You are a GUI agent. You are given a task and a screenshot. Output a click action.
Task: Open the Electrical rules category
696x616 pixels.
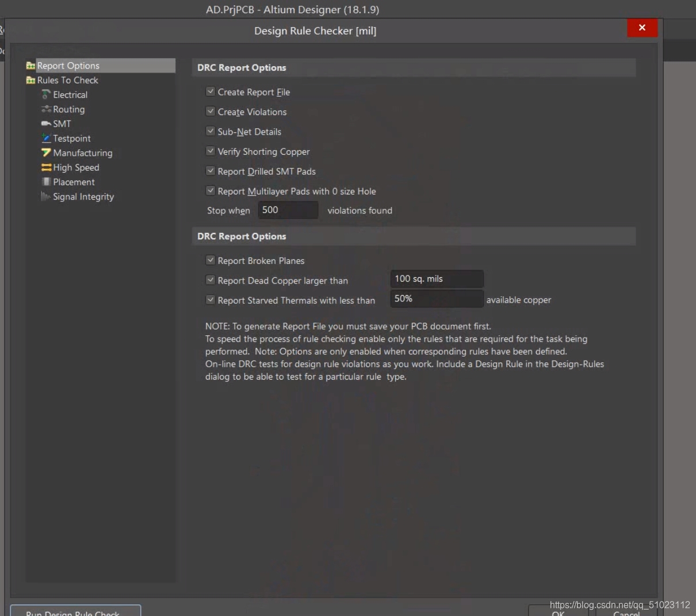[70, 94]
